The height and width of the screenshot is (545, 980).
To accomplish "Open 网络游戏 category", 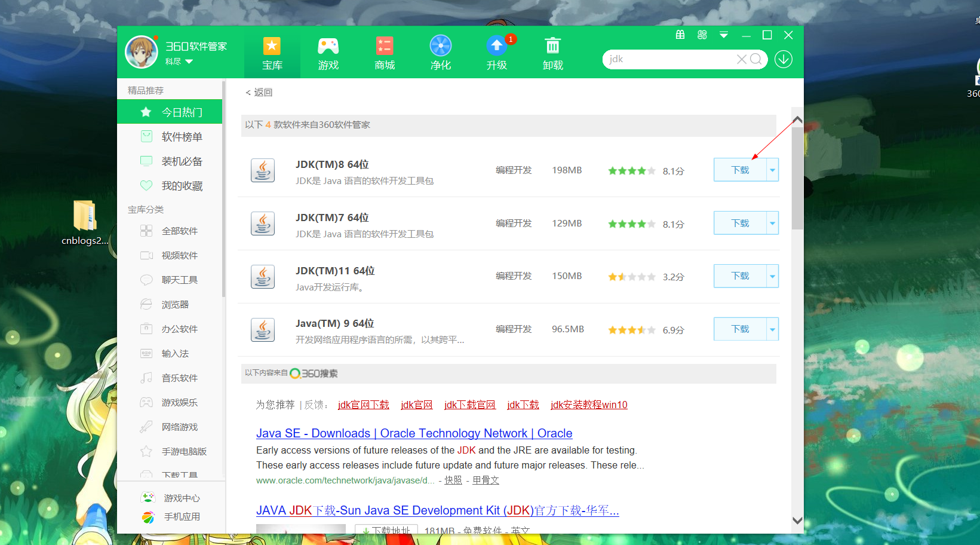I will point(170,427).
